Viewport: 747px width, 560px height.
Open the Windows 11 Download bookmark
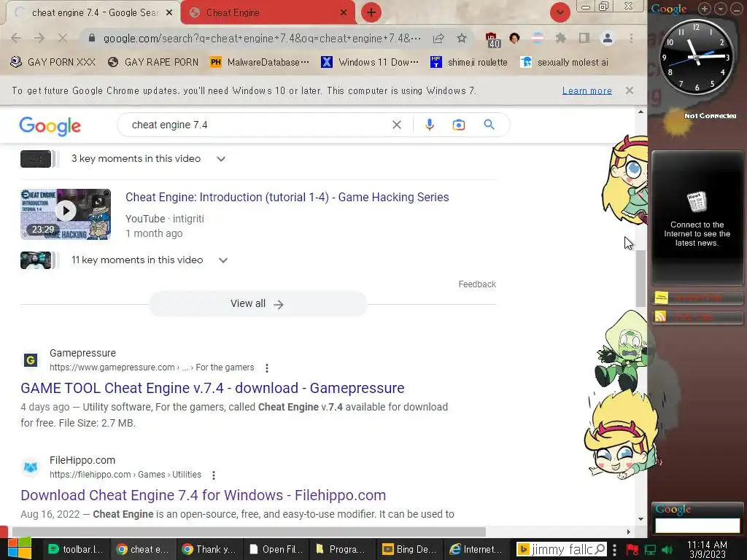click(370, 63)
